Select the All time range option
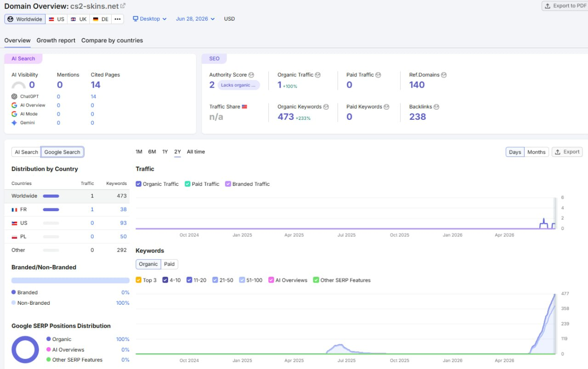 click(x=196, y=152)
